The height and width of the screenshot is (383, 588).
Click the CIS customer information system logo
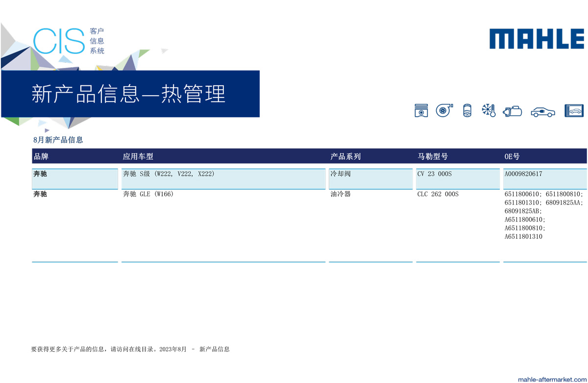click(69, 41)
